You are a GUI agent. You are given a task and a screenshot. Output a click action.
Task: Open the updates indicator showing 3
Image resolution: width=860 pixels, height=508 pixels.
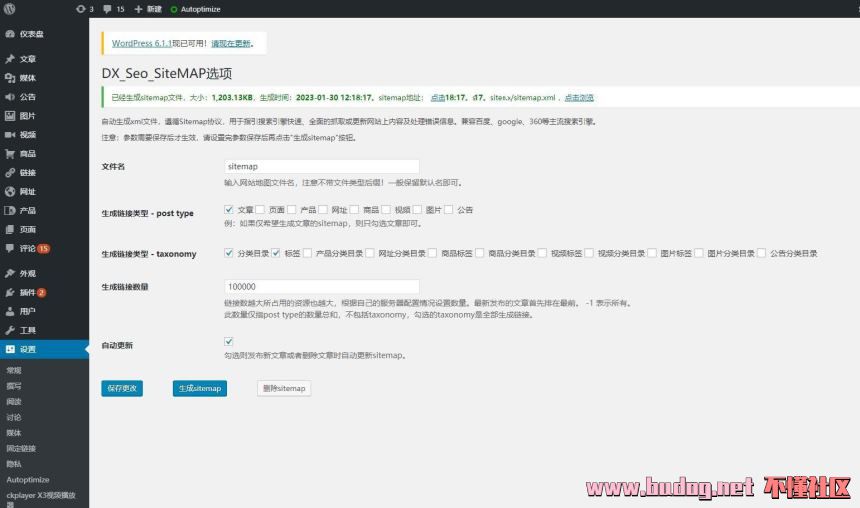point(84,9)
